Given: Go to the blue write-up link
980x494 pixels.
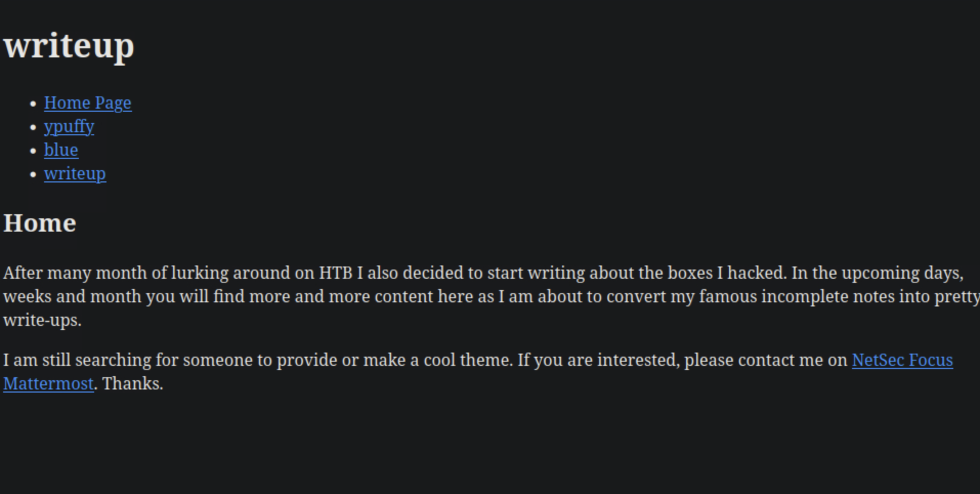Looking at the screenshot, I should tap(61, 150).
